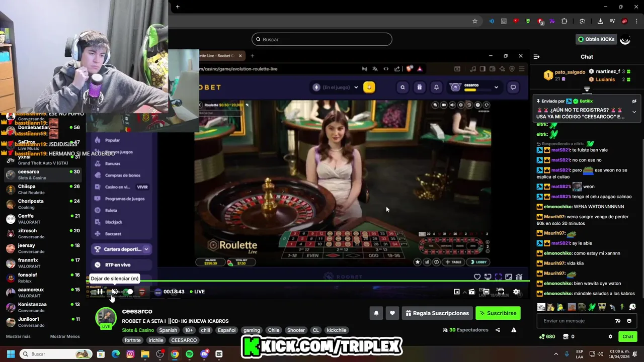Click the LIVE indicator in player controls

(x=197, y=292)
